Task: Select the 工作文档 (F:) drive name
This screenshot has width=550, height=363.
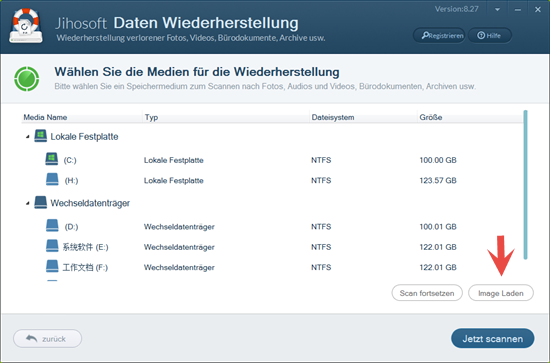Action: coord(85,268)
